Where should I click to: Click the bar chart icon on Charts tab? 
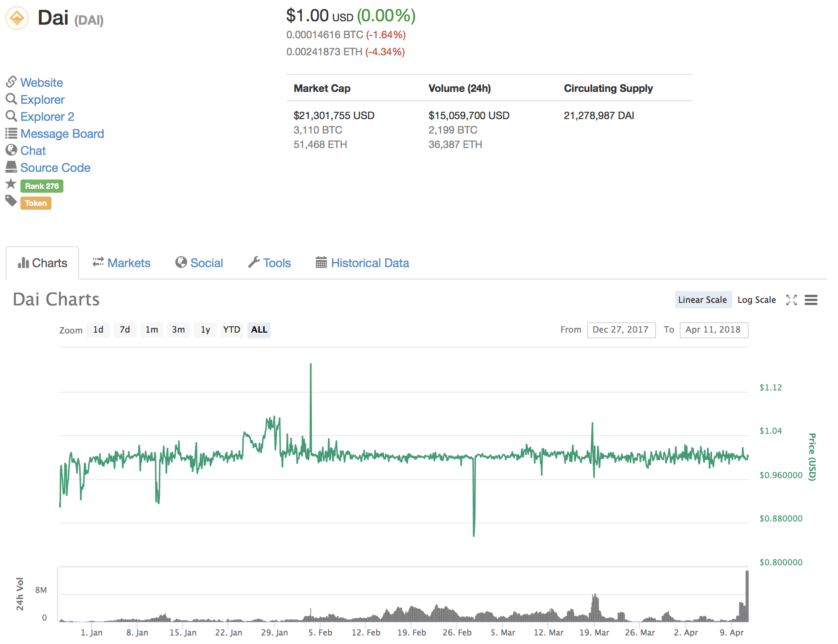[x=23, y=263]
